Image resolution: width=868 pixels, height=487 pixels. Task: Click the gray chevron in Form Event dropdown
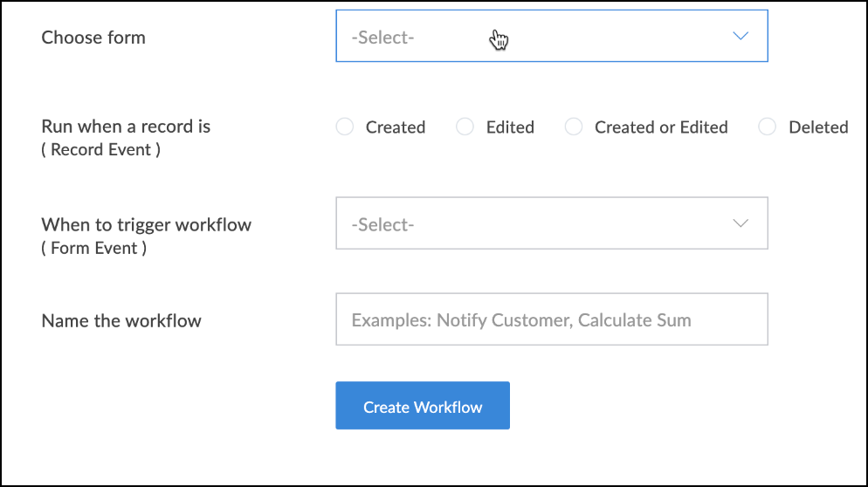coord(741,224)
